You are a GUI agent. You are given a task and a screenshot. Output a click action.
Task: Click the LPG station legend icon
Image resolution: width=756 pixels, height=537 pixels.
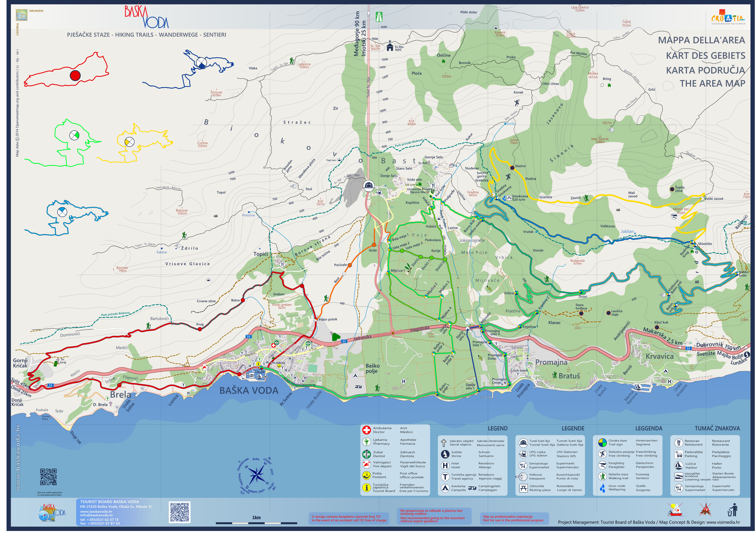click(x=523, y=454)
